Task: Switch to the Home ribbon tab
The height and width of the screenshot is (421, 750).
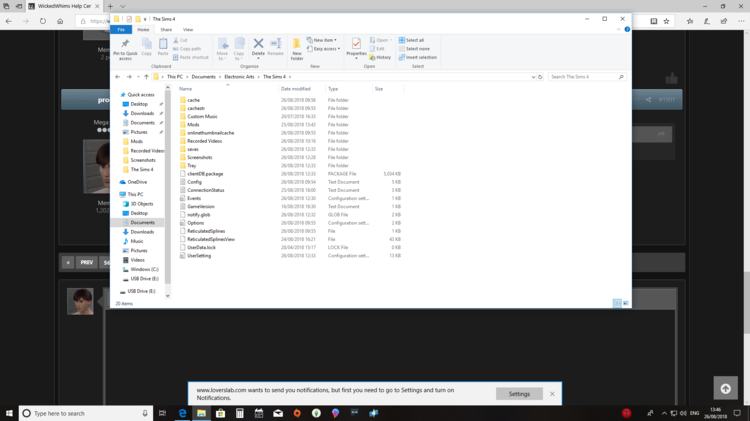Action: click(x=143, y=30)
